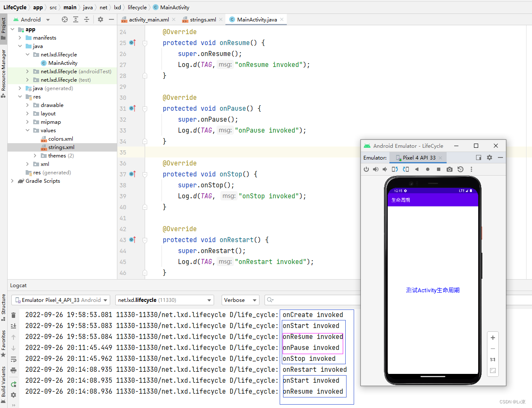532x408 pixels.
Task: Take a screenshot of the emulator
Action: (x=450, y=169)
